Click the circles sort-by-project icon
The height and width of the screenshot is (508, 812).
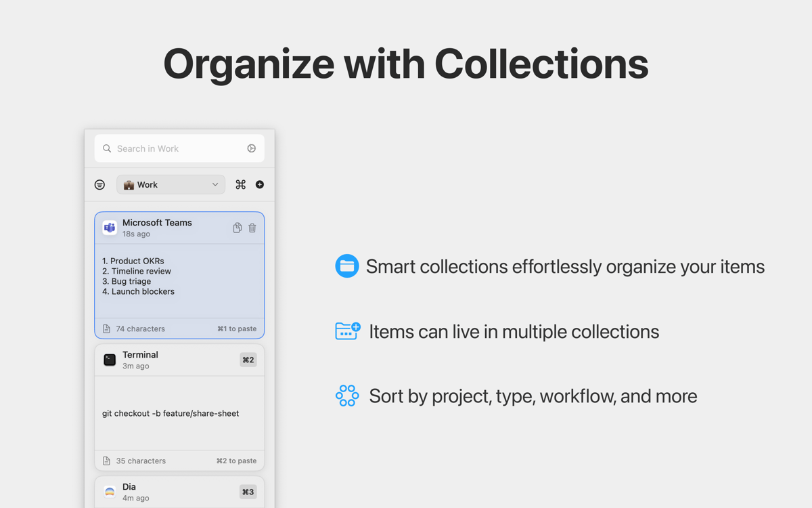pyautogui.click(x=347, y=396)
